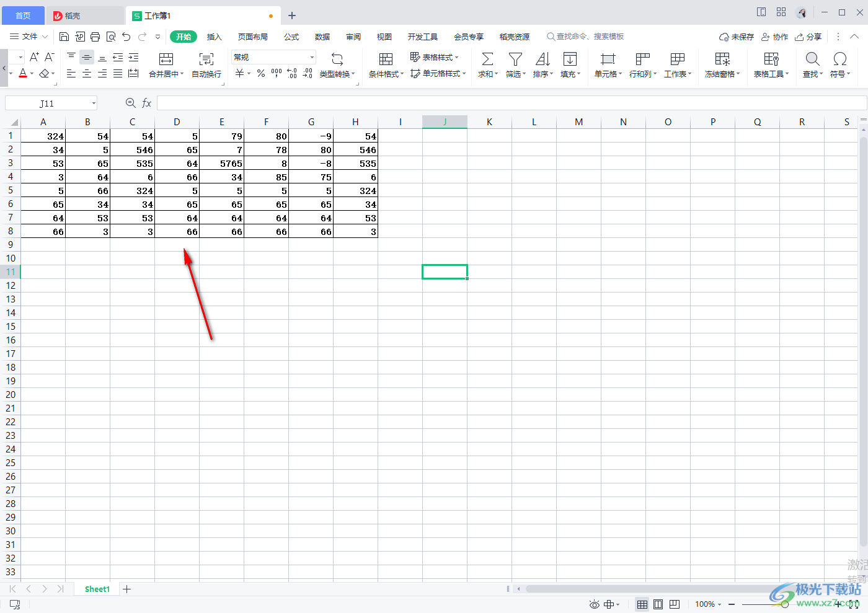This screenshot has width=868, height=613.
Task: Undo the last action
Action: click(126, 37)
